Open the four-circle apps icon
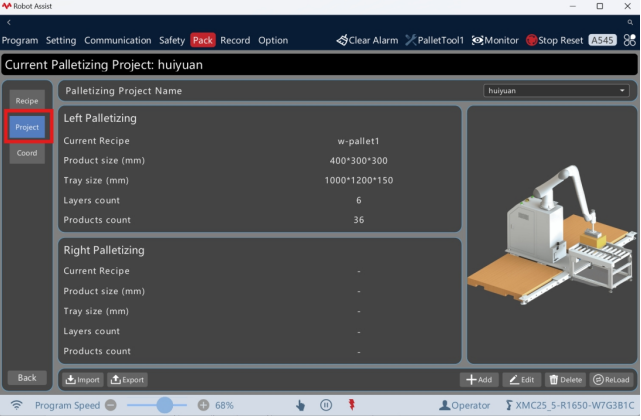This screenshot has width=641, height=420. point(630,40)
